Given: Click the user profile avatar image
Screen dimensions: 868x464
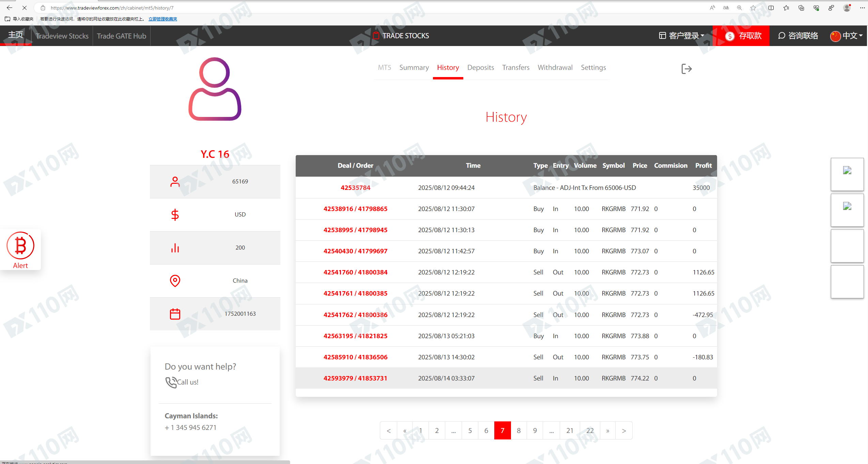Looking at the screenshot, I should tap(215, 89).
